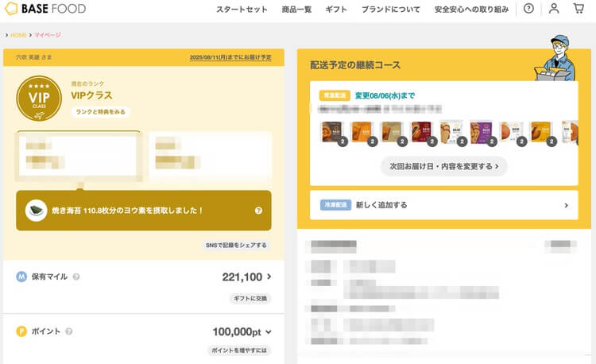Screen dimensions: 596x364
Task: Click ギフトに交換 button
Action: pos(250,299)
